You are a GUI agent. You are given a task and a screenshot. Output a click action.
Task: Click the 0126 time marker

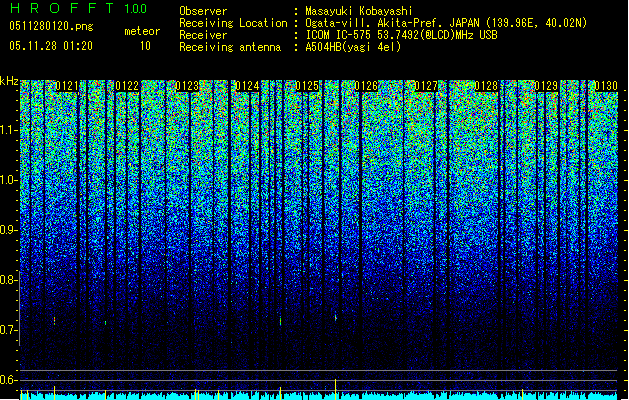coord(366,86)
